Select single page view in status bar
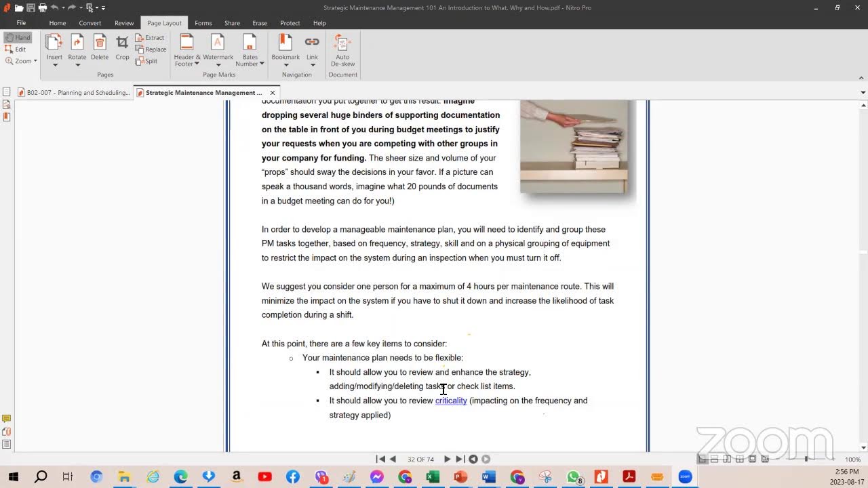Image resolution: width=868 pixels, height=488 pixels. [702, 459]
